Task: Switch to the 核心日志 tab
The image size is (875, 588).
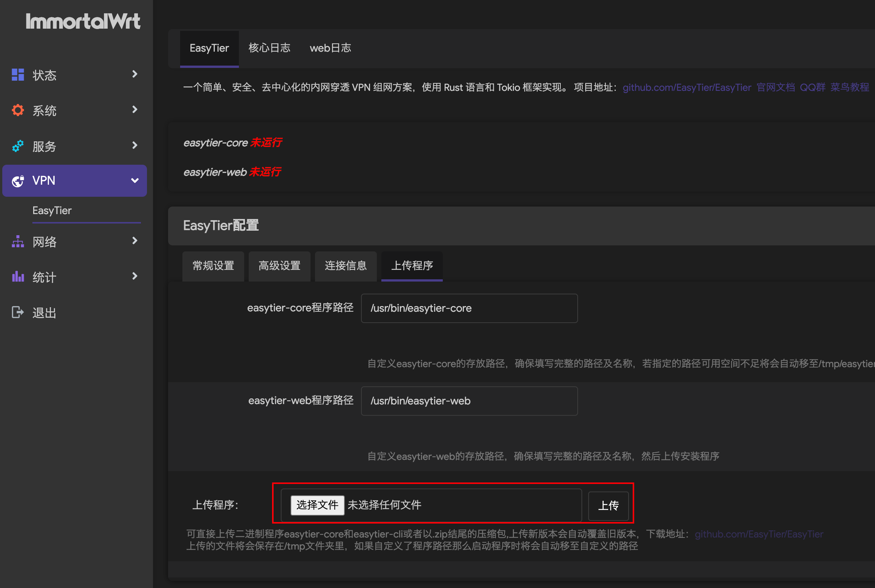Action: (x=269, y=48)
